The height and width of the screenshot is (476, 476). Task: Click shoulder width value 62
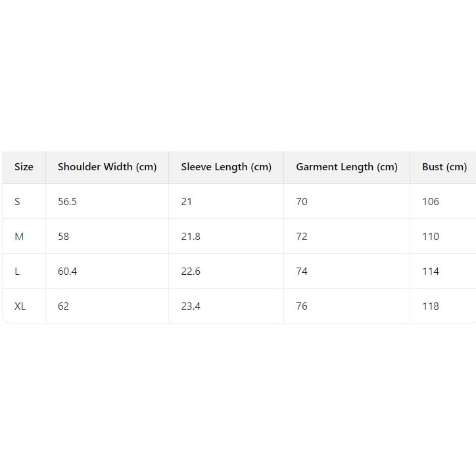[63, 306]
